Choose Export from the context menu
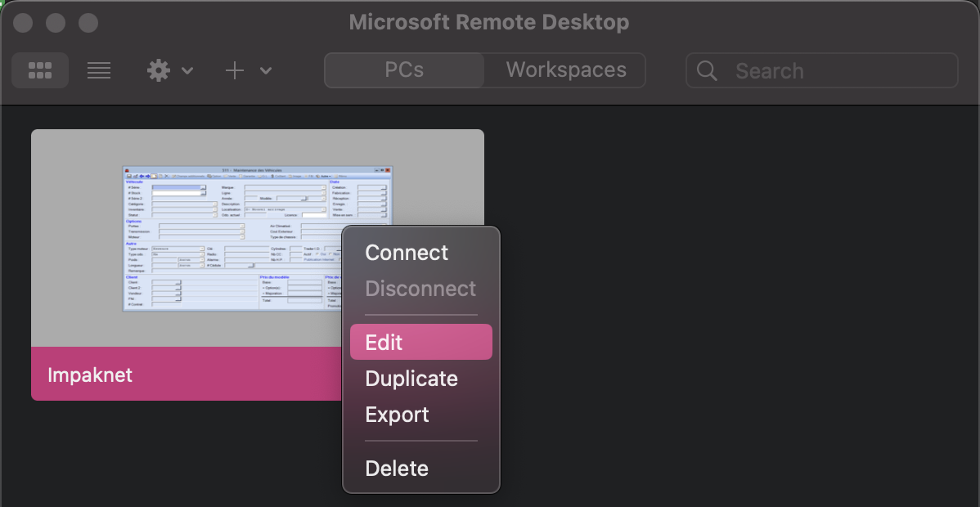The height and width of the screenshot is (507, 980). [x=421, y=415]
